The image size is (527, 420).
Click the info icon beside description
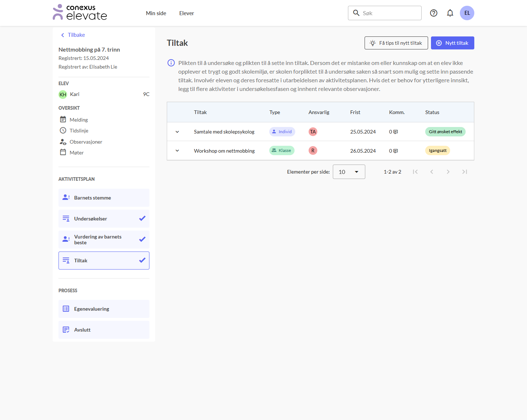pos(171,63)
